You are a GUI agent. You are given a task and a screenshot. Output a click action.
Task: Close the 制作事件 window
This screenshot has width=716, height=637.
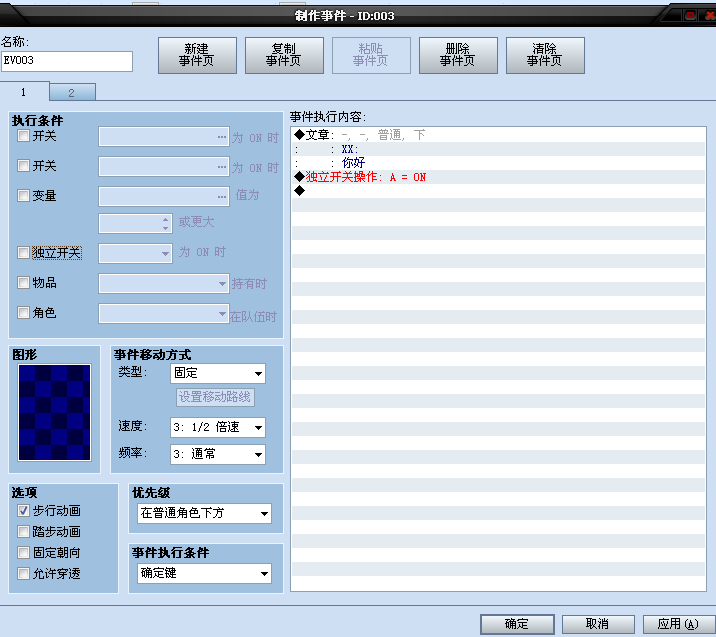point(710,15)
